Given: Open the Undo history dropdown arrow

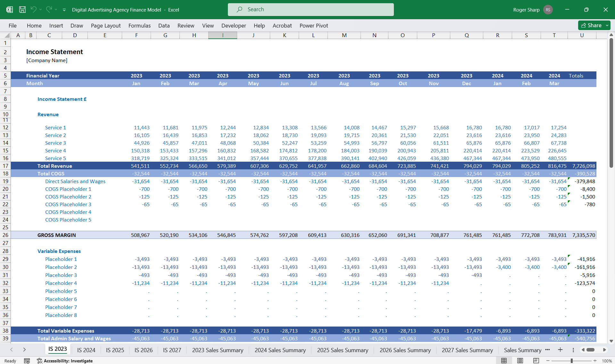Looking at the screenshot, I should (x=41, y=10).
